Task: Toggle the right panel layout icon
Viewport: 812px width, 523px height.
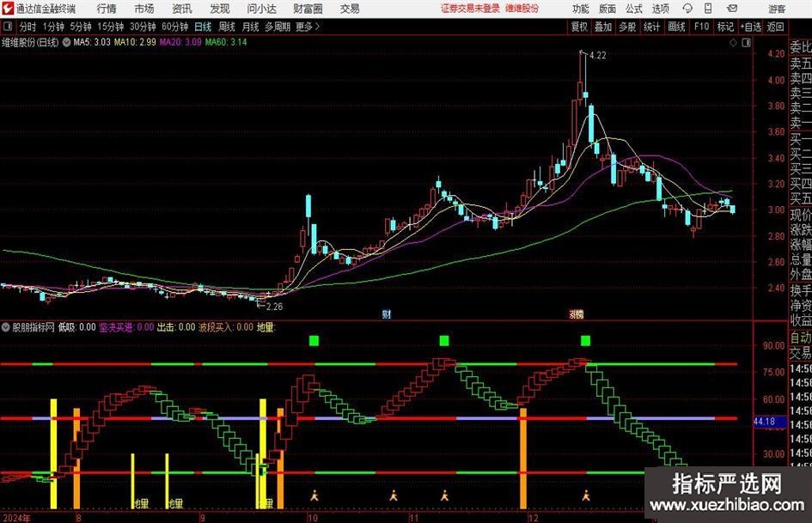Action: (x=746, y=43)
